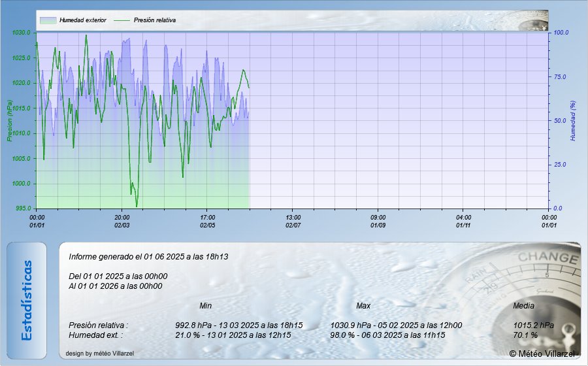Click the 50.0 humidity axis value
588x366 pixels.
coord(560,121)
